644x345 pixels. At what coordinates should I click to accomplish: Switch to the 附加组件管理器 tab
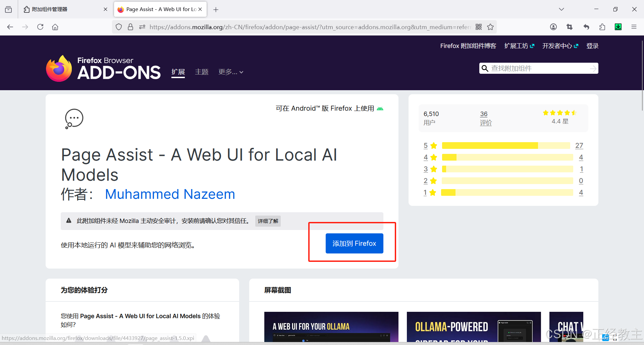[x=65, y=9]
